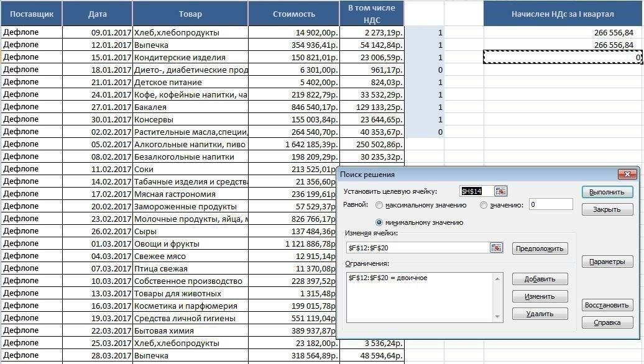Select the marching-ants cell showing 0
Image resolution: width=644 pixels, height=364 pixels.
pyautogui.click(x=563, y=57)
